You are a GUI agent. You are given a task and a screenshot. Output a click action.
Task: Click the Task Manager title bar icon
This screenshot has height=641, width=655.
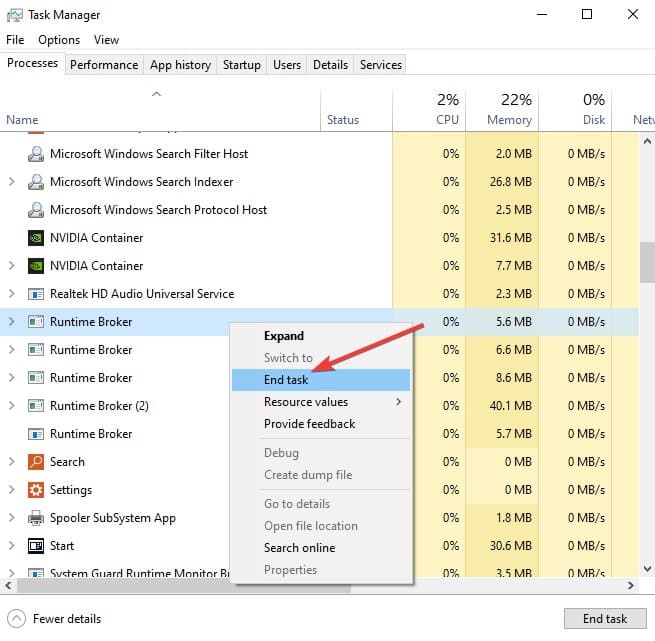click(15, 15)
